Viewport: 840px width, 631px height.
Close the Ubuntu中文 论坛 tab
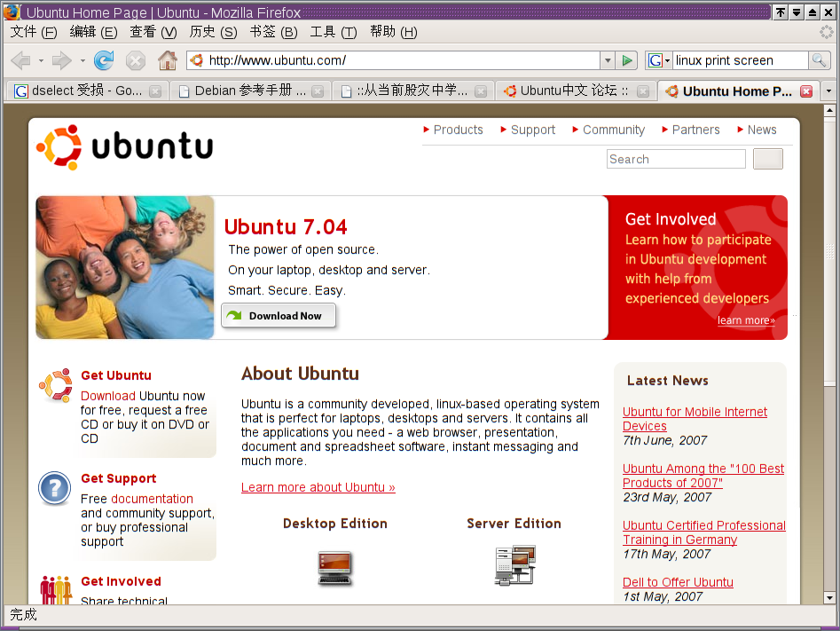(643, 91)
